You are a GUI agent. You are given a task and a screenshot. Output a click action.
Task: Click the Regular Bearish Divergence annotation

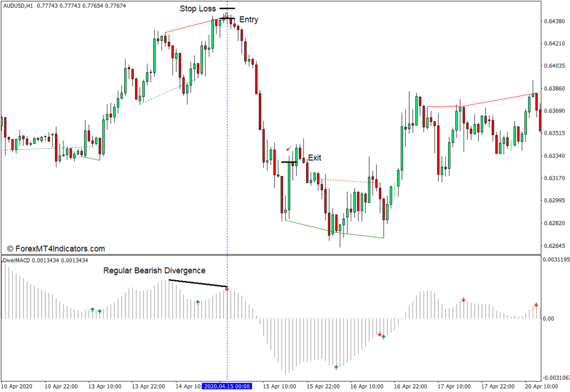pos(154,271)
